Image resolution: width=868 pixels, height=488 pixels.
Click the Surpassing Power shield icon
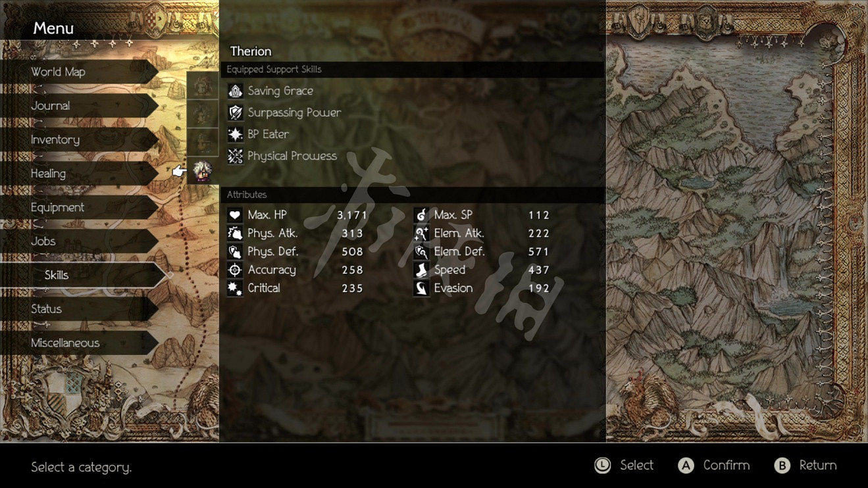pos(235,112)
